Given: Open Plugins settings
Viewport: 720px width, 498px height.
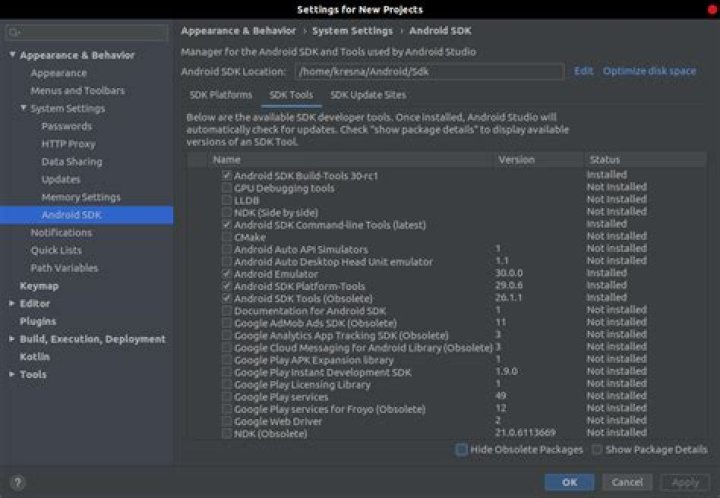Looking at the screenshot, I should (38, 321).
